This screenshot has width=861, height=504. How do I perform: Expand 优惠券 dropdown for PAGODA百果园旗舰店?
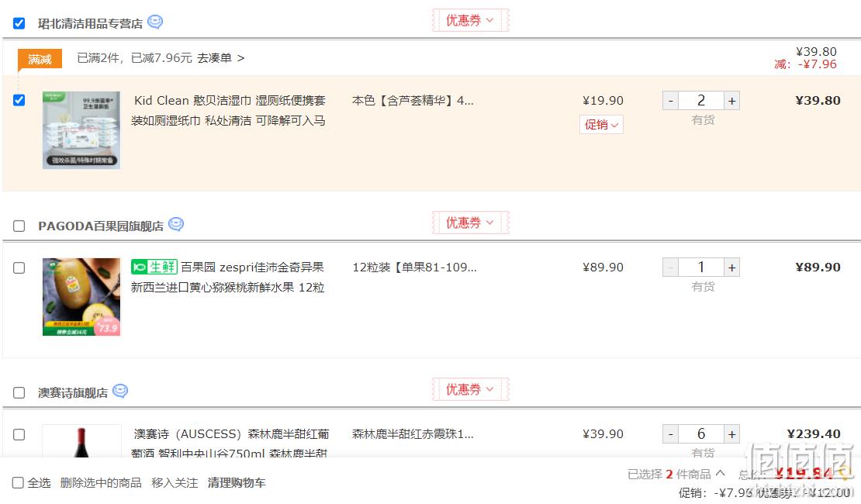click(470, 223)
